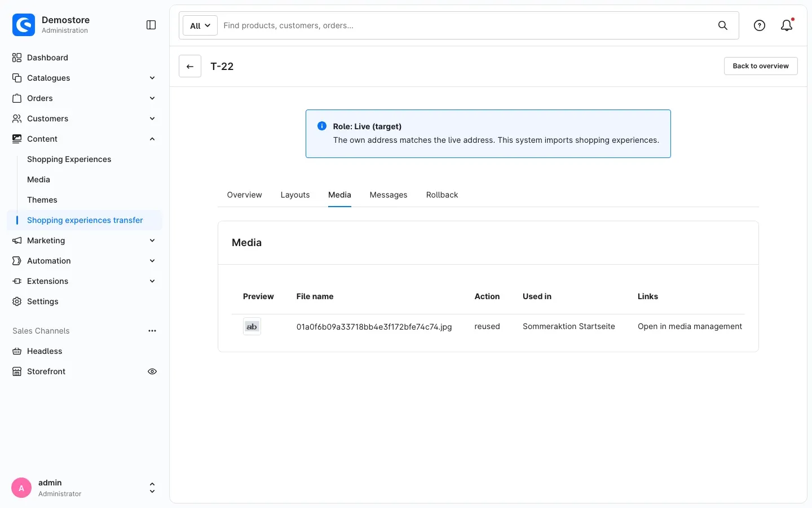The width and height of the screenshot is (812, 508).
Task: Click the back arrow button beside T-22
Action: pyautogui.click(x=190, y=66)
